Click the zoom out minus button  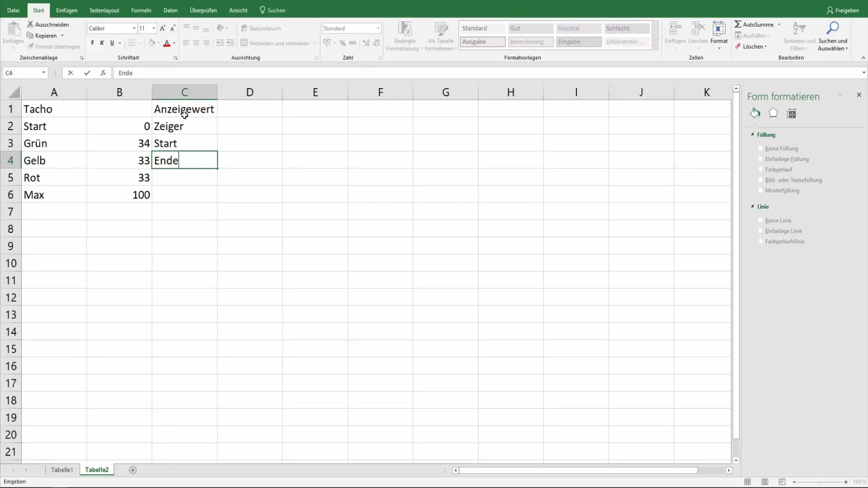(x=794, y=482)
